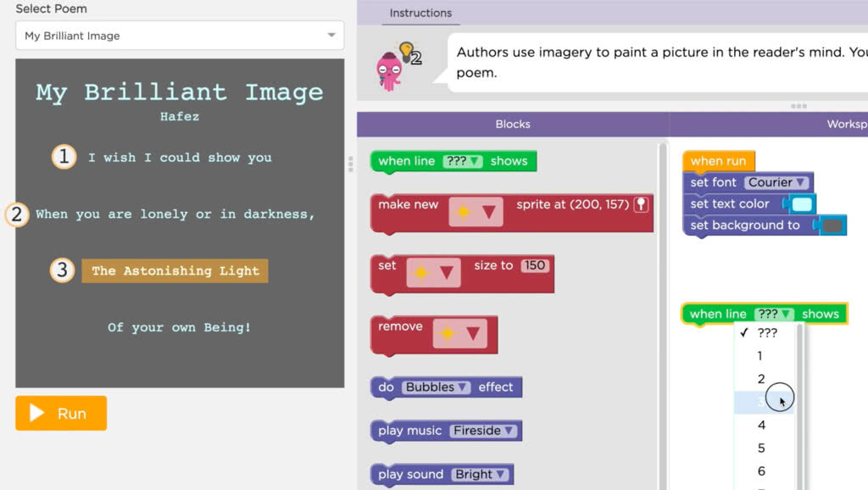The height and width of the screenshot is (490, 868).
Task: Open the Courier font dropdown
Action: pos(776,182)
